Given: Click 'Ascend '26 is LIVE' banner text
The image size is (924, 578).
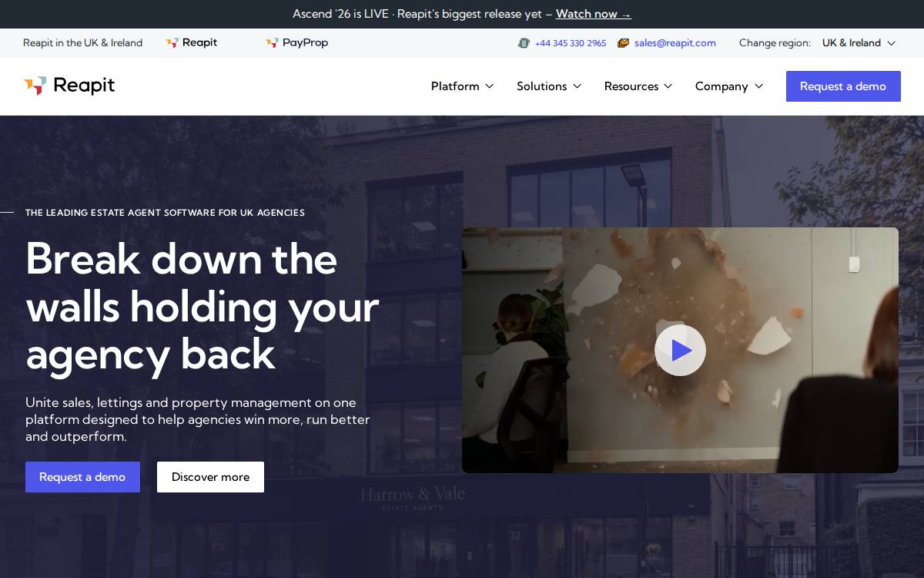Looking at the screenshot, I should [420, 14].
